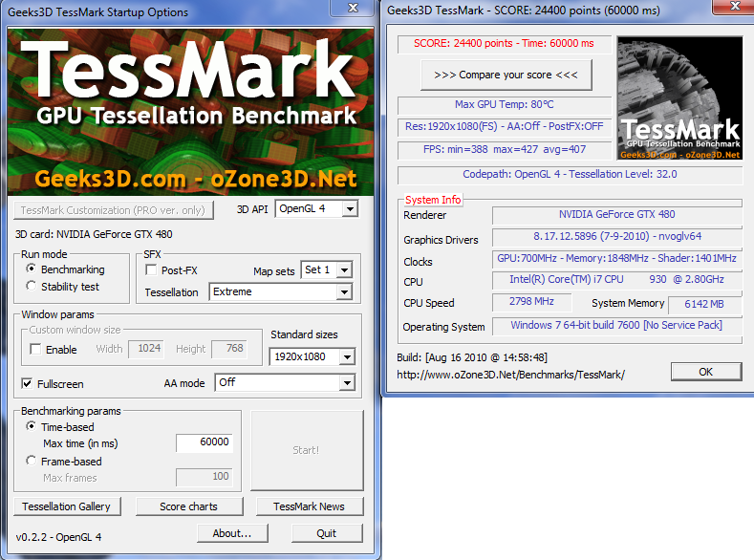Click the Res:1920x1080(FS) settings text
754x560 pixels.
(x=504, y=126)
